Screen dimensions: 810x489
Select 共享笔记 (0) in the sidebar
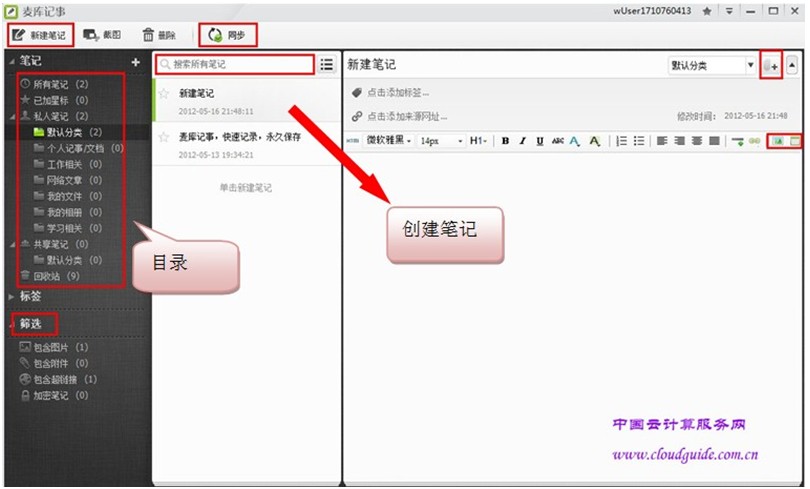coord(54,244)
